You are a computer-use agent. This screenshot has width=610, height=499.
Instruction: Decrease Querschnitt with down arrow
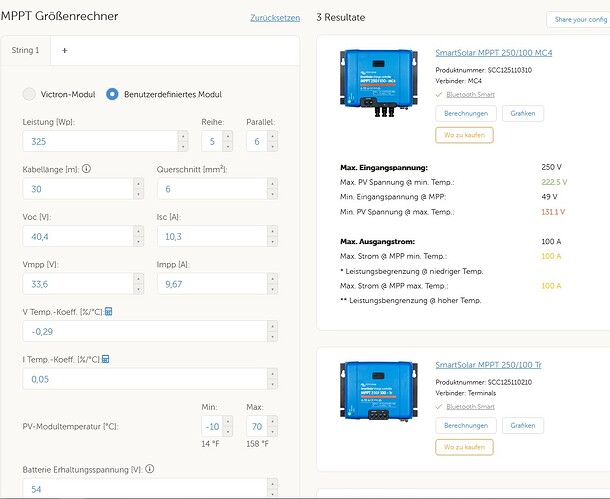click(x=273, y=194)
